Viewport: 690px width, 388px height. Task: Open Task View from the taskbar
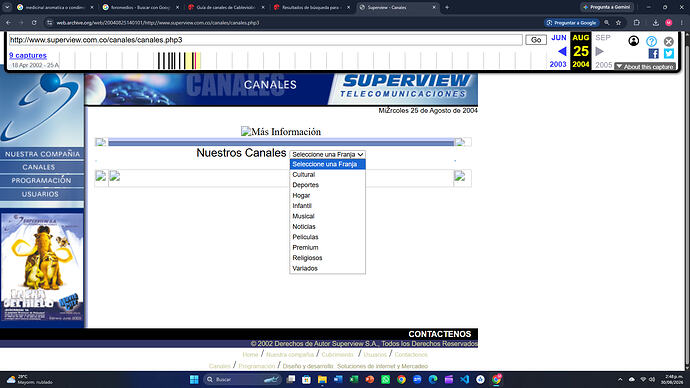[x=290, y=379]
